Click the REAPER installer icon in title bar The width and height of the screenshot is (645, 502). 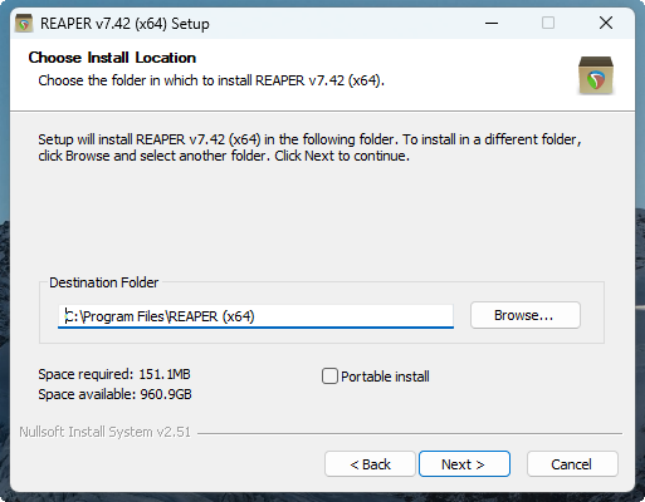(x=24, y=23)
